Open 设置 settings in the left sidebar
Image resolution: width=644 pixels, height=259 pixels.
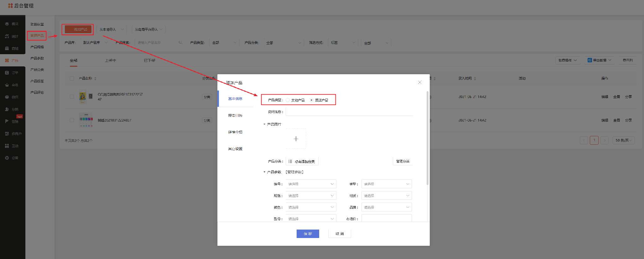coord(12,158)
